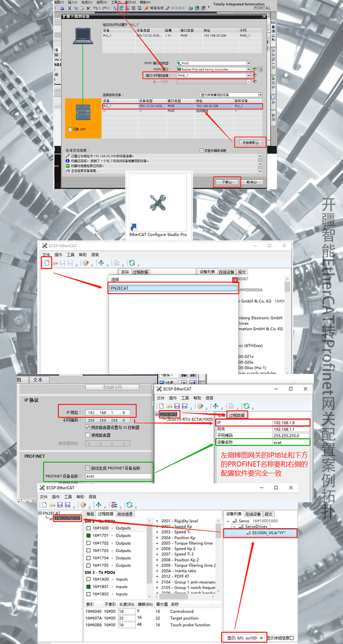Open the PG/PC接口的类型 dropdown showing PN/IE
Viewport: 343px width, 644px height.
249,63
